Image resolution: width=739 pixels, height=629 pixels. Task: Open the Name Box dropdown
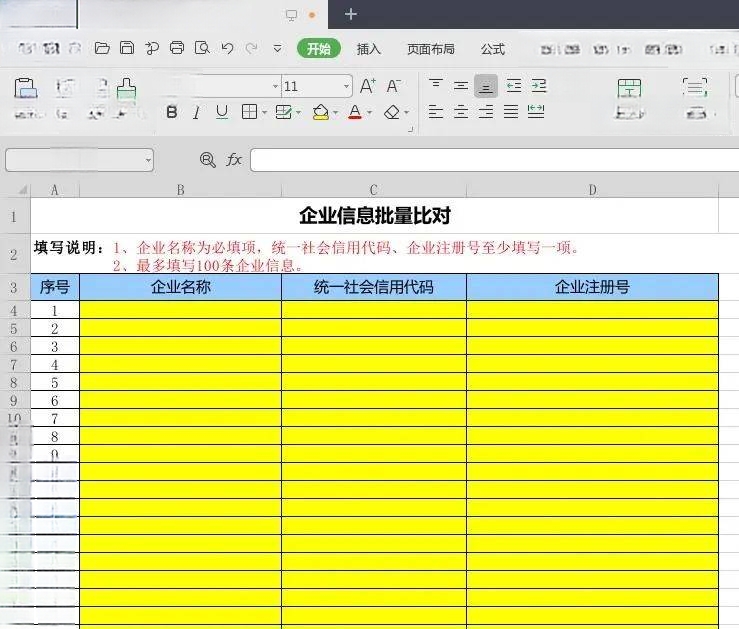click(x=148, y=161)
